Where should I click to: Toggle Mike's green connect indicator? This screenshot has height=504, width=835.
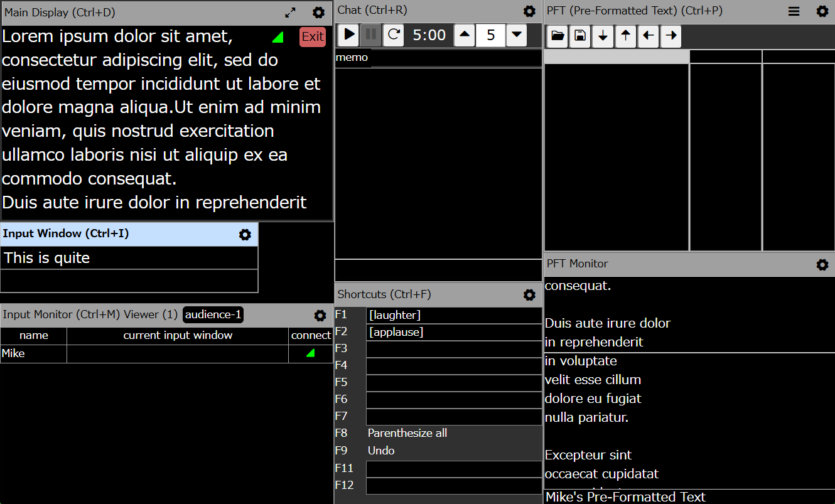tap(311, 353)
